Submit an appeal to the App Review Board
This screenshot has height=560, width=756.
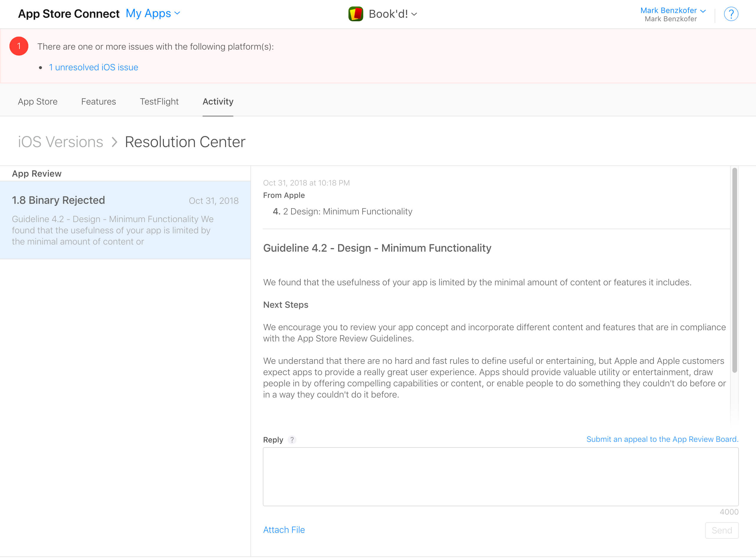point(662,439)
